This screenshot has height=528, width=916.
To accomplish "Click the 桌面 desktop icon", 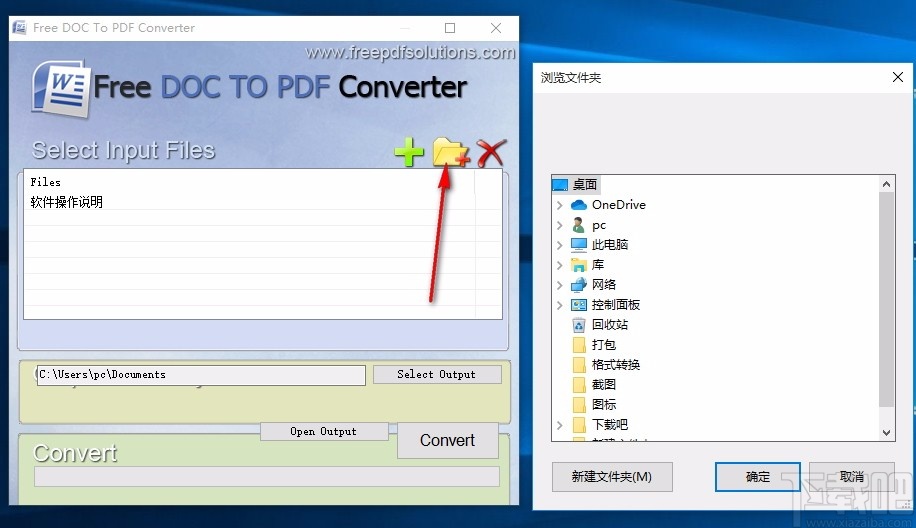I will click(560, 185).
